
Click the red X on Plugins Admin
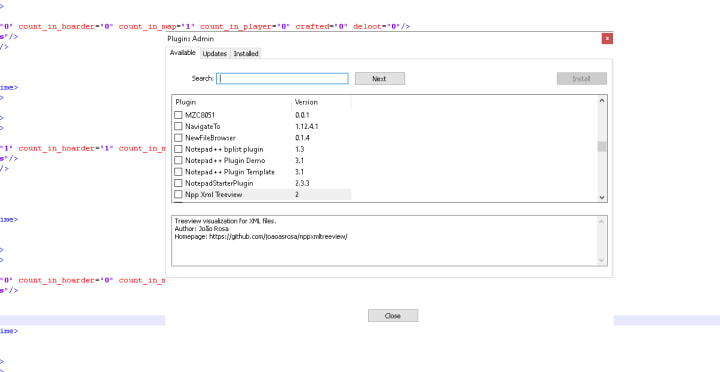coord(607,39)
